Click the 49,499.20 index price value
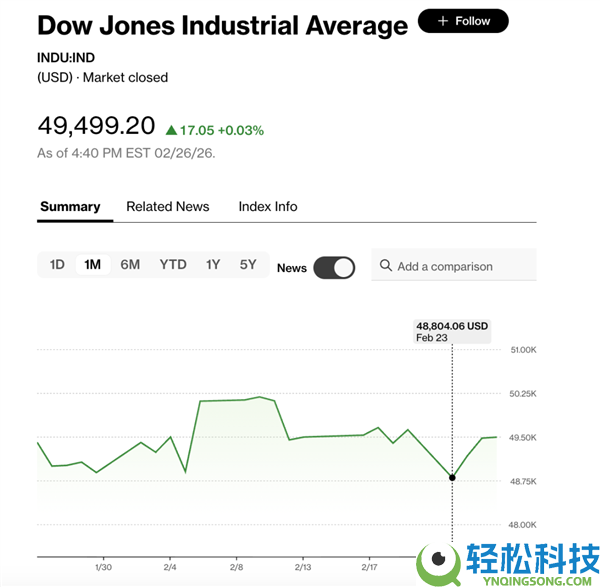 point(97,126)
